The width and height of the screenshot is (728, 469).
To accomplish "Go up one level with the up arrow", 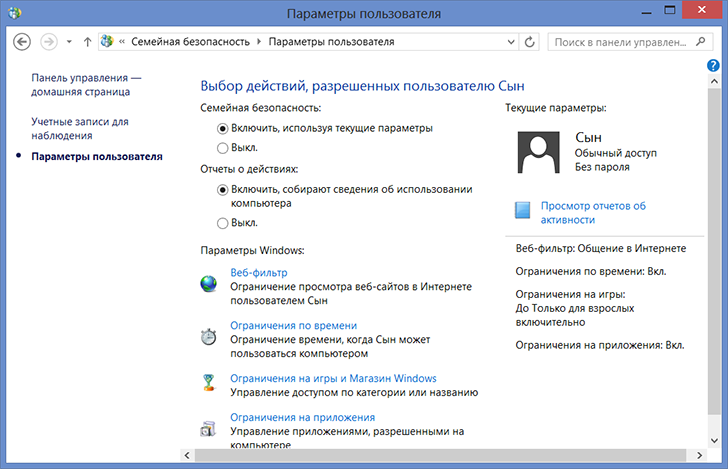I will pyautogui.click(x=87, y=42).
